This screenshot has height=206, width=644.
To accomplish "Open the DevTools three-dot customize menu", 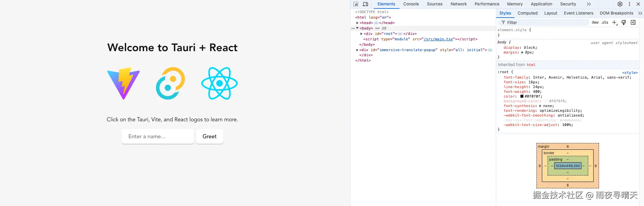I will coord(629,4).
